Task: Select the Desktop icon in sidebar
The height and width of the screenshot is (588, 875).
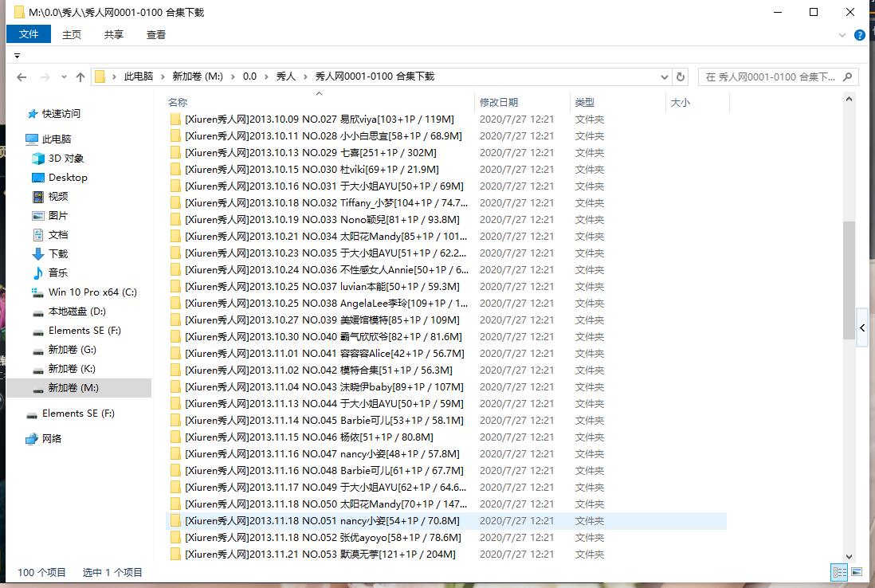Action: coord(38,178)
